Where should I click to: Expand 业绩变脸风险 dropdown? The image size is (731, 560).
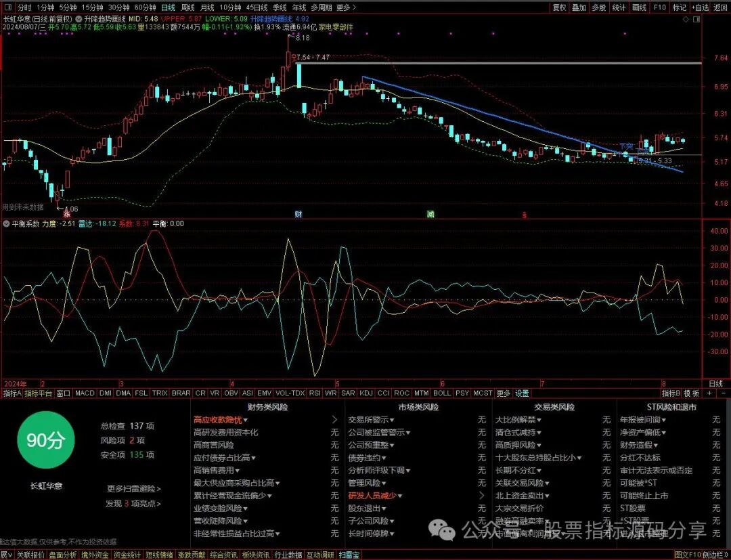(x=221, y=509)
